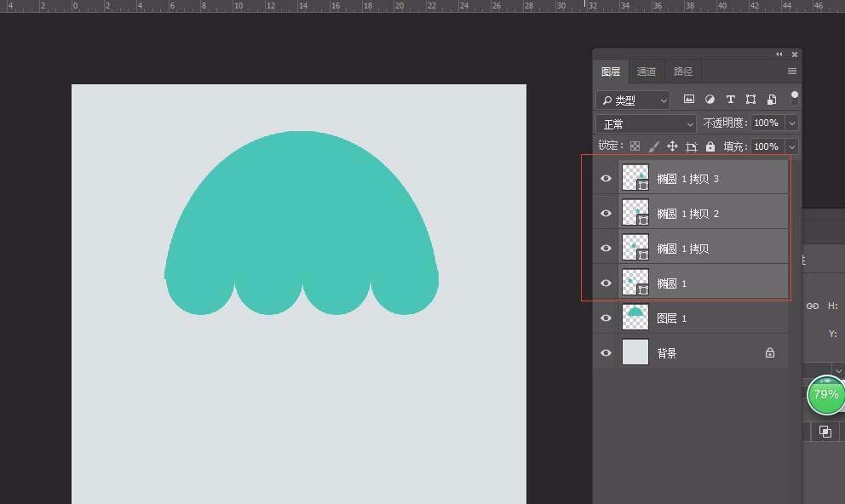The height and width of the screenshot is (504, 845).
Task: Filter layers by pixel image icon
Action: (689, 100)
